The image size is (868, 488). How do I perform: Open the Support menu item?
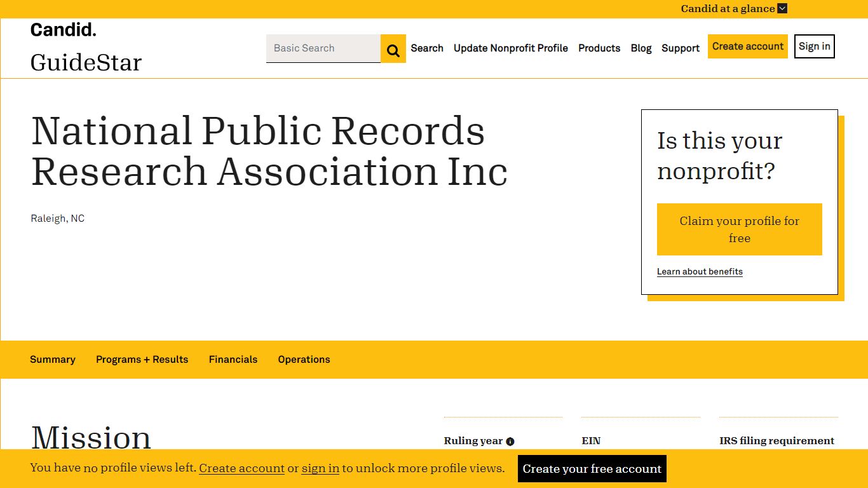681,48
